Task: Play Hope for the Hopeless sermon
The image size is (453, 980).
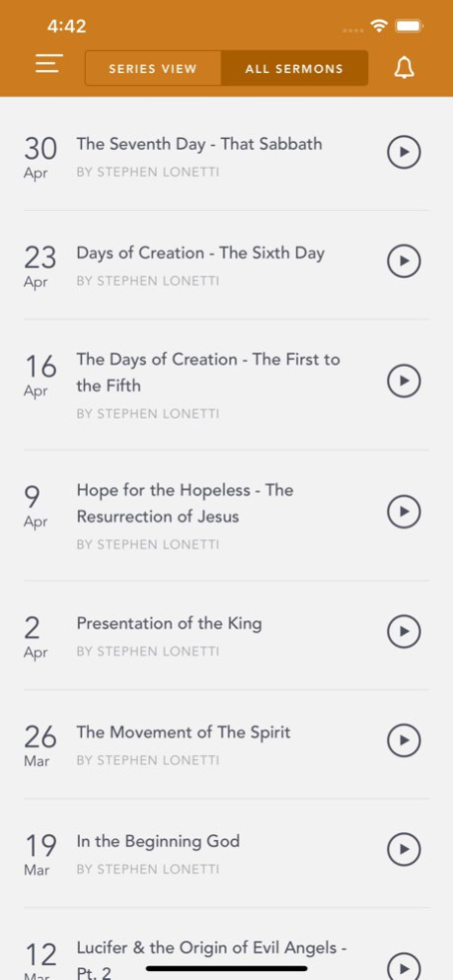Action: pos(404,512)
